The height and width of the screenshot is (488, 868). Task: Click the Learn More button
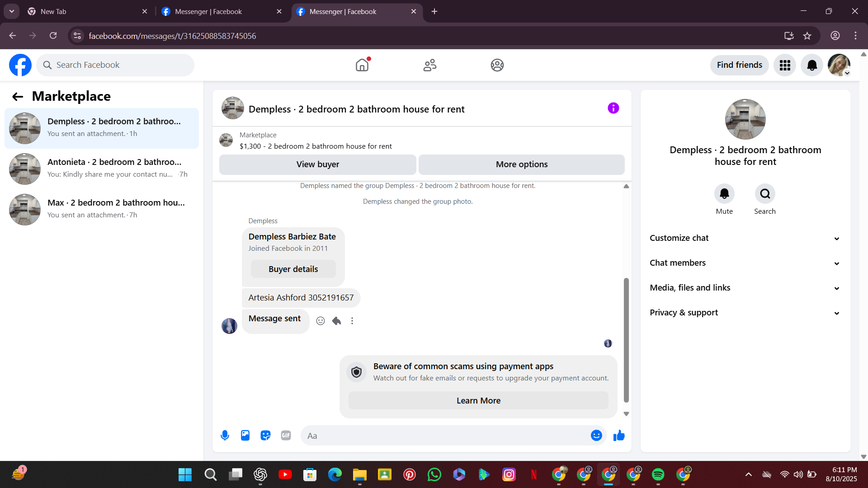[478, 401]
